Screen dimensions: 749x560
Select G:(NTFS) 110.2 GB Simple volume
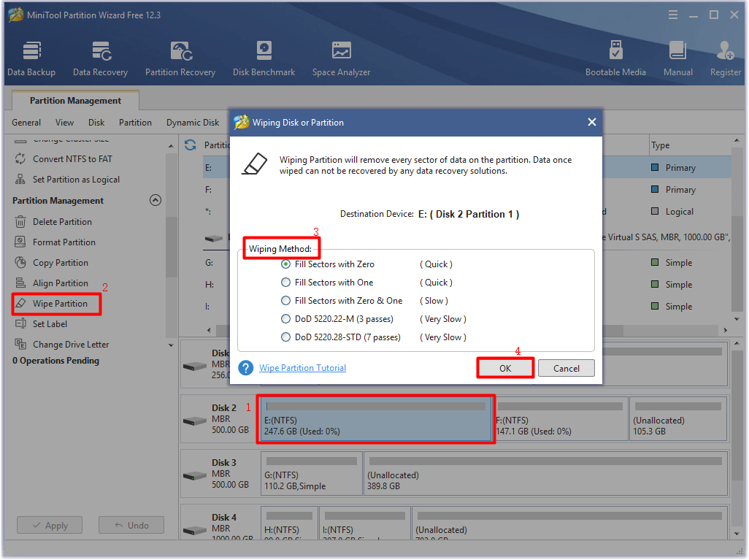312,474
